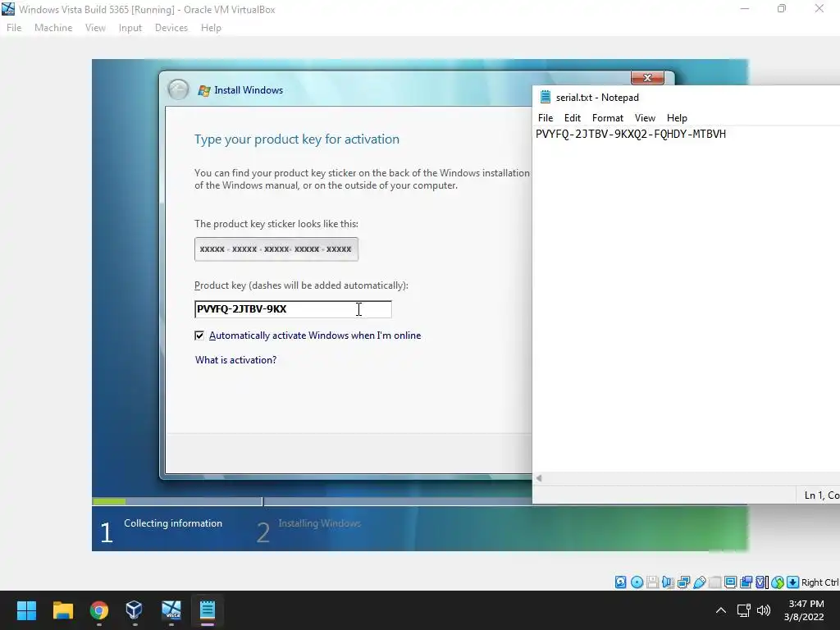This screenshot has width=840, height=630.
Task: Click the serial.txt Notepad document icon
Action: click(x=546, y=97)
